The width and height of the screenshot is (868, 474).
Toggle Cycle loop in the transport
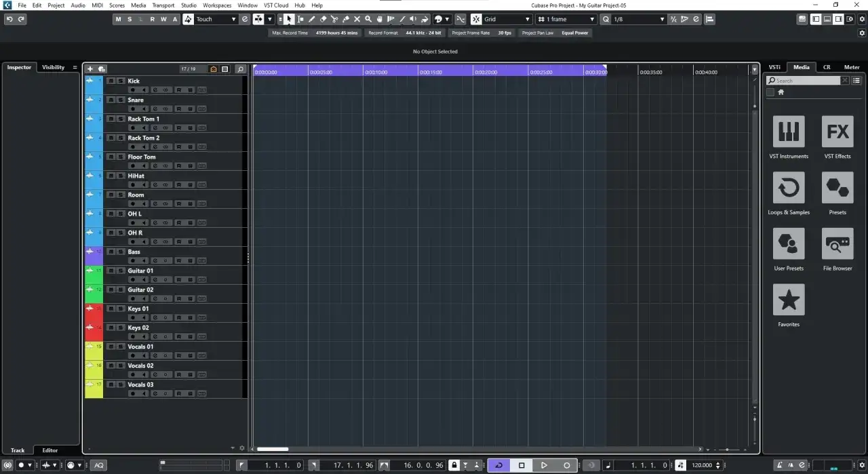click(x=498, y=465)
